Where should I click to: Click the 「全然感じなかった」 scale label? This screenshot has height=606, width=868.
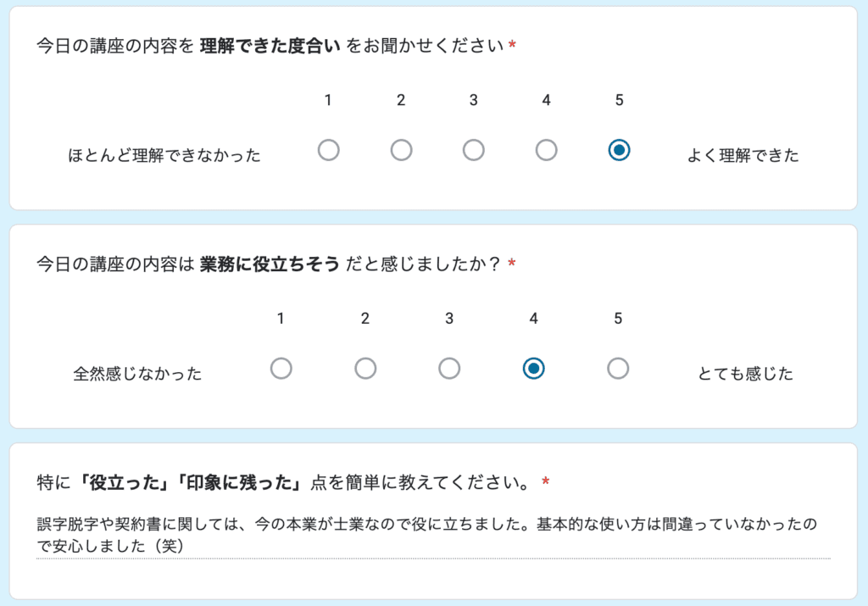tap(136, 373)
